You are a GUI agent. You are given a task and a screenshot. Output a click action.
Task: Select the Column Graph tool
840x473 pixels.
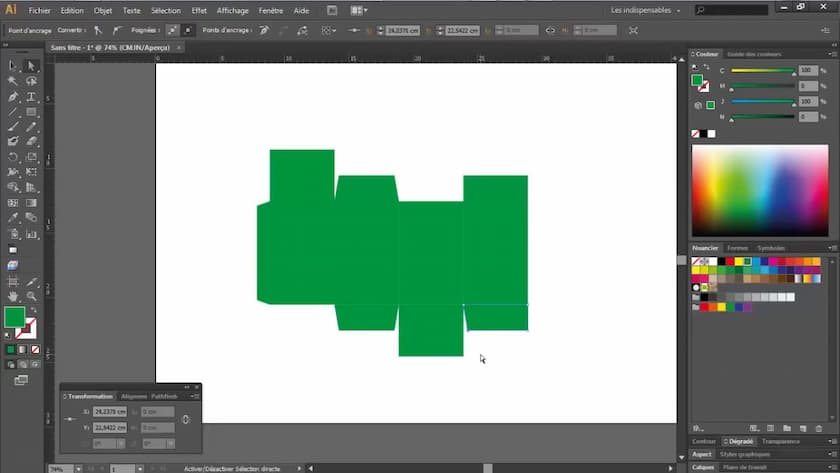[31, 234]
